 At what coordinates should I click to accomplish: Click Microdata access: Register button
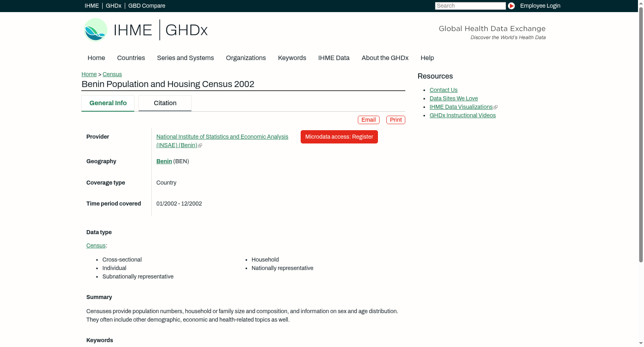[339, 137]
